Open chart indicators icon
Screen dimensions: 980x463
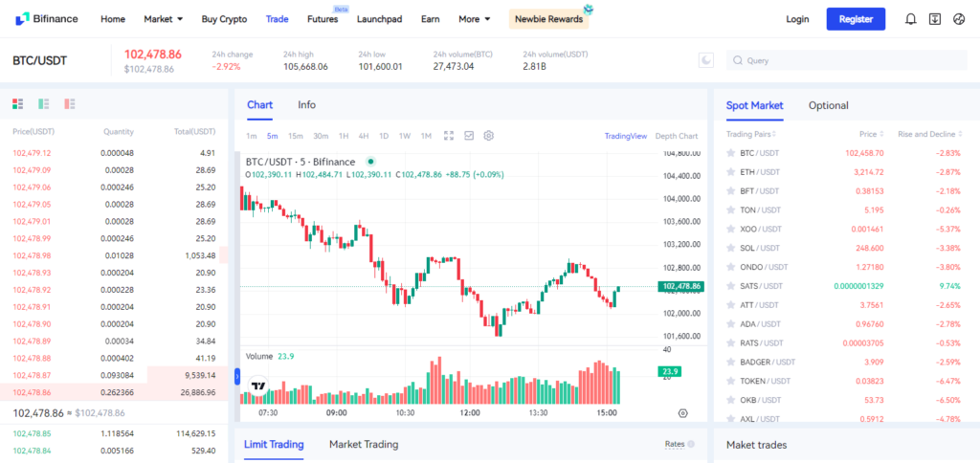(469, 136)
